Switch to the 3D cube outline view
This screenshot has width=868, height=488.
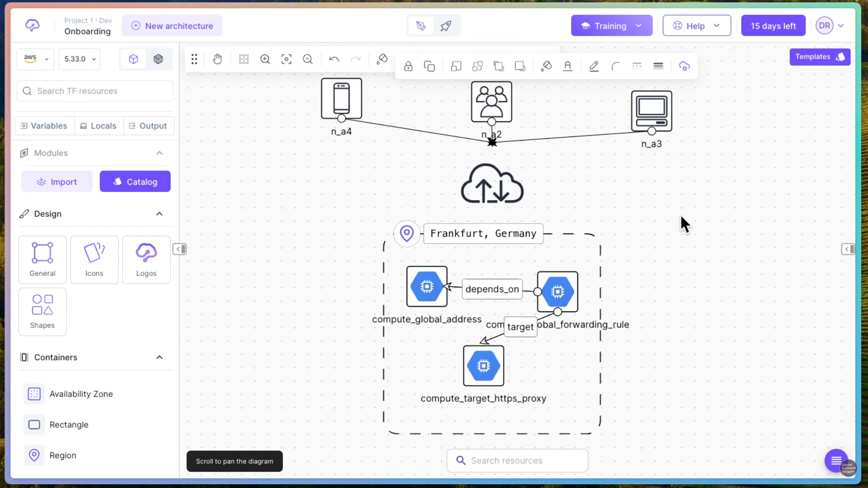(133, 59)
